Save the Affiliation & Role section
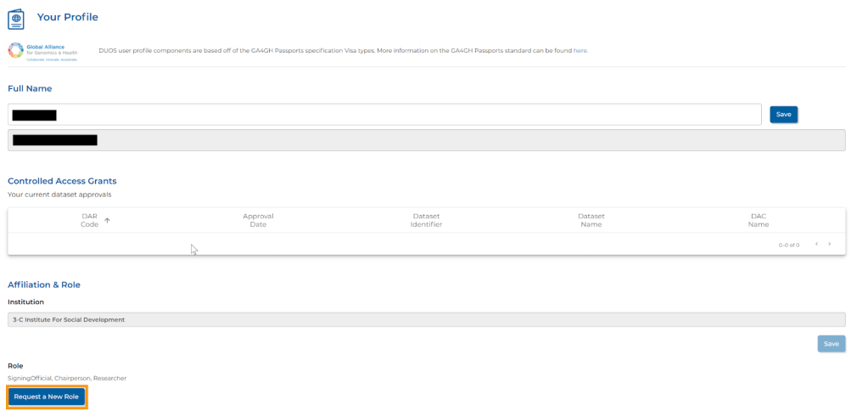868x417 pixels. point(831,344)
